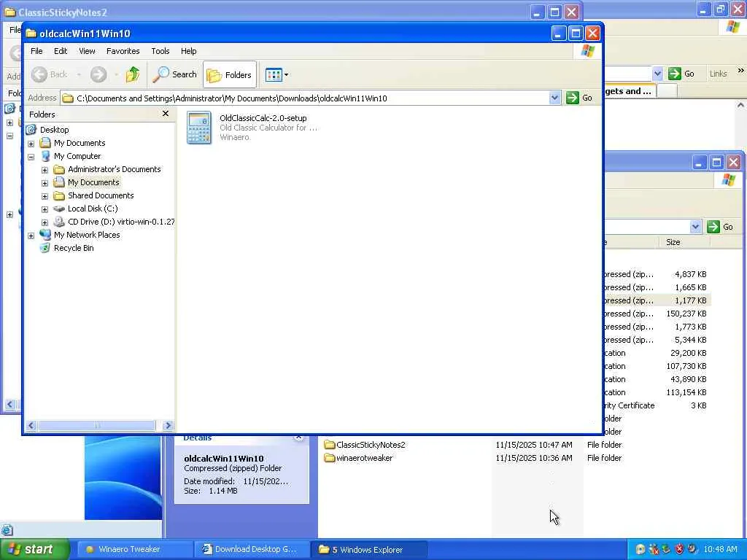
Task: Select the 3 KB Security Certificate row
Action: (x=657, y=405)
